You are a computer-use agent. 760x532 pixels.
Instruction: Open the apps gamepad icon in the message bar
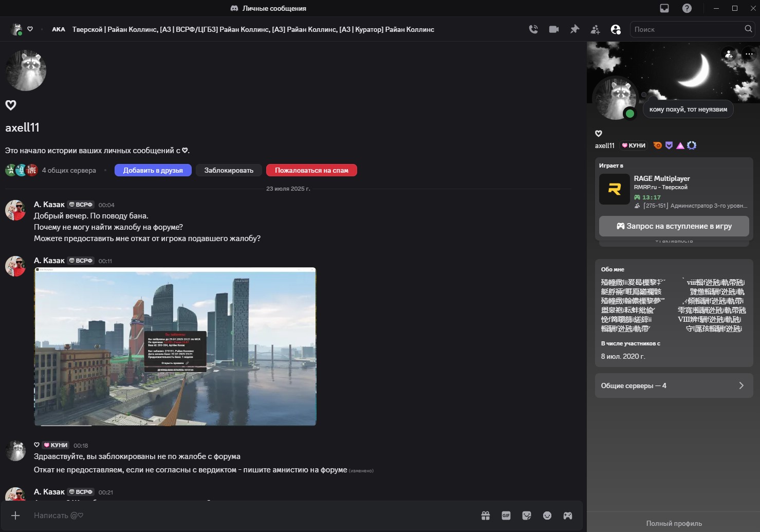(568, 516)
